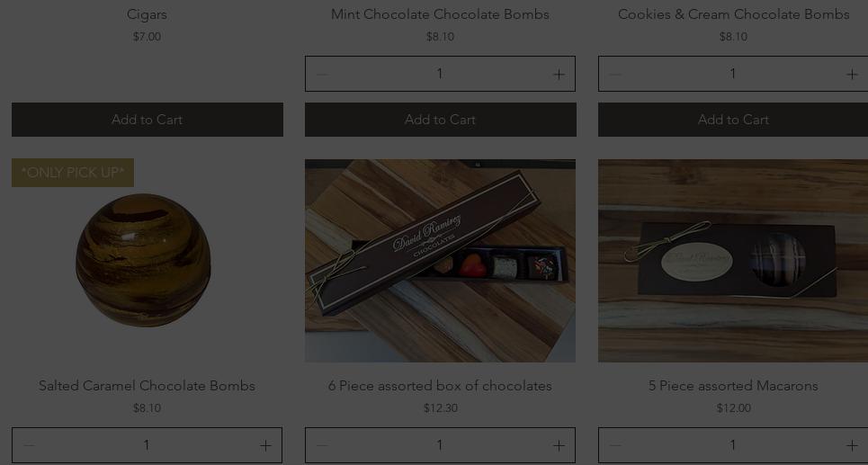Decrease quantity for Salted Caramel Chocolate Bombs
The image size is (868, 465).
[x=29, y=445]
